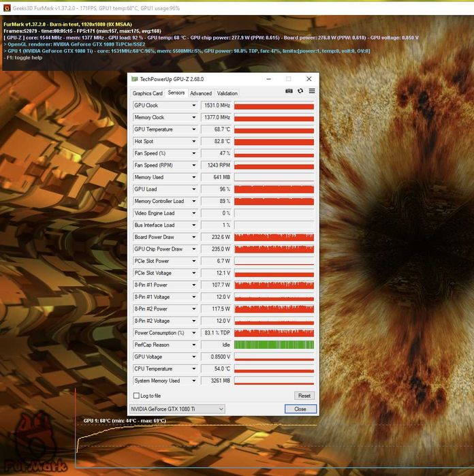The image size is (474, 476).
Task: Open the 8-Pin #1 Power dropdown
Action: [193, 285]
